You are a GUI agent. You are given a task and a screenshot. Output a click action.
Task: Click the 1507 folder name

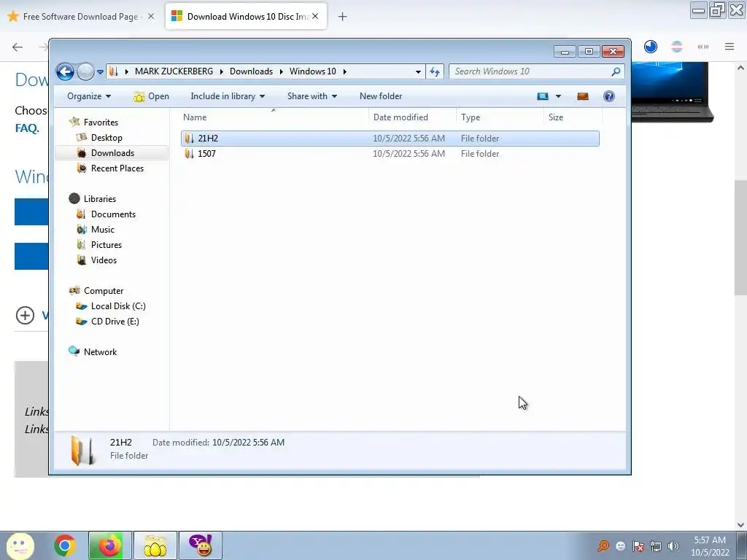tap(206, 154)
